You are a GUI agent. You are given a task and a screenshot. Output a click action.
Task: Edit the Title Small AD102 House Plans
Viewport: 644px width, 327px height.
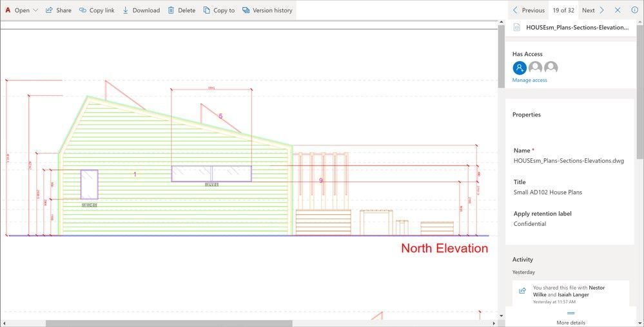pos(547,192)
